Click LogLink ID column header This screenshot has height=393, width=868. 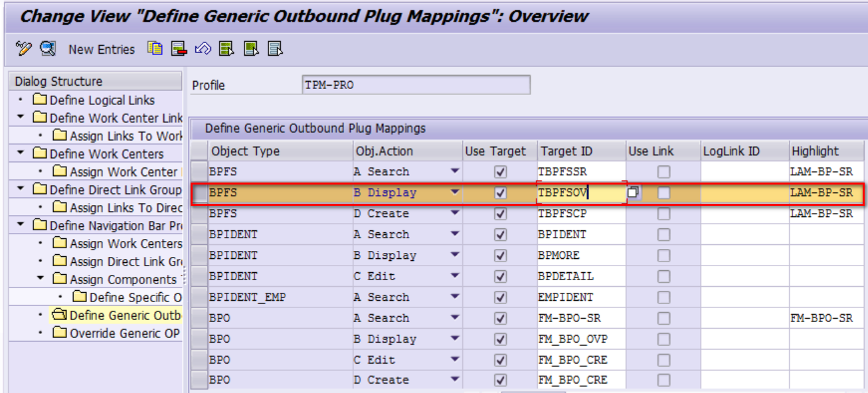pos(744,151)
